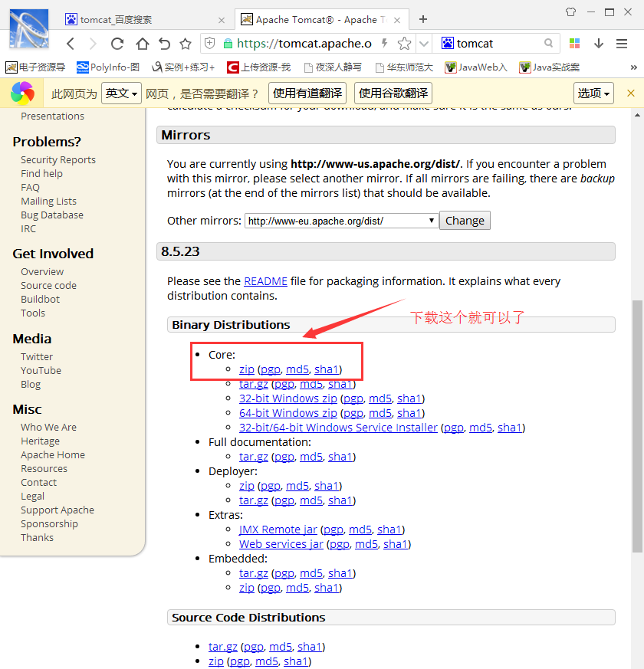Close the Apache Tomcat tab
Screen dimensions: 644x669
pos(397,20)
